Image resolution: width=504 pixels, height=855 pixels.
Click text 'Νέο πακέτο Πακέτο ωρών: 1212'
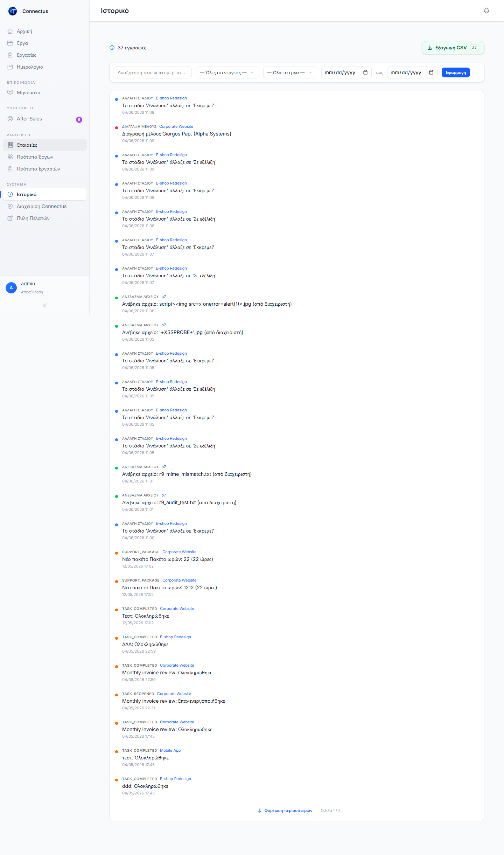(x=158, y=588)
